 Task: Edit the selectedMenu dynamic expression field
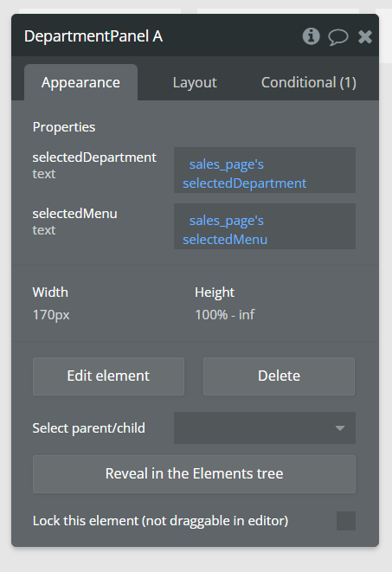265,226
